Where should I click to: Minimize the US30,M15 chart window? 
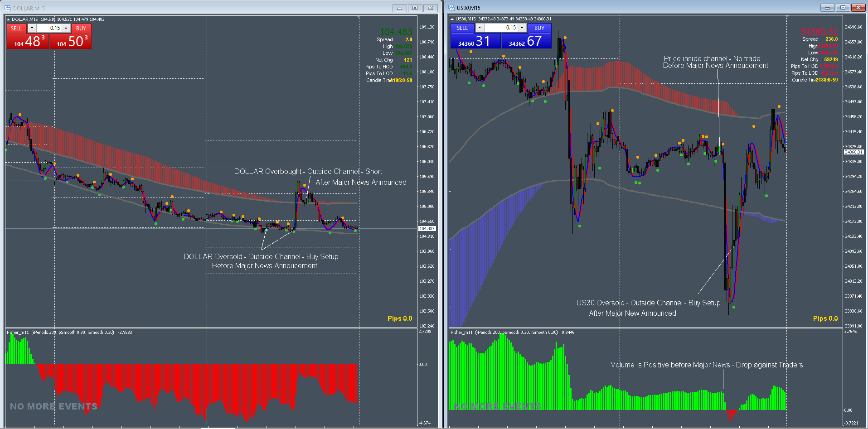[x=827, y=8]
